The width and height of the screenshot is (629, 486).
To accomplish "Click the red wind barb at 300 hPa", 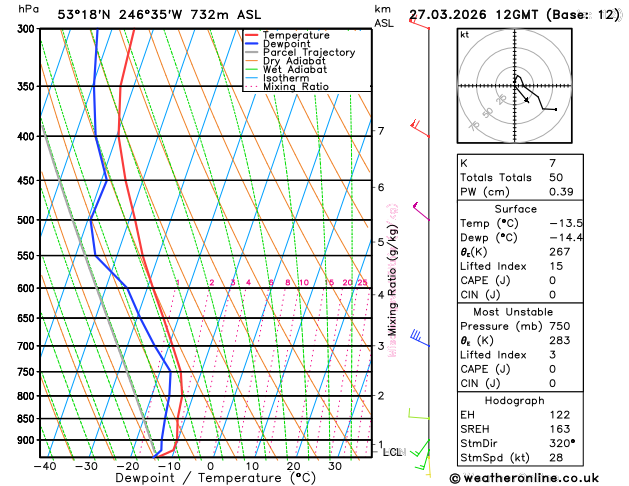I will click(419, 24).
